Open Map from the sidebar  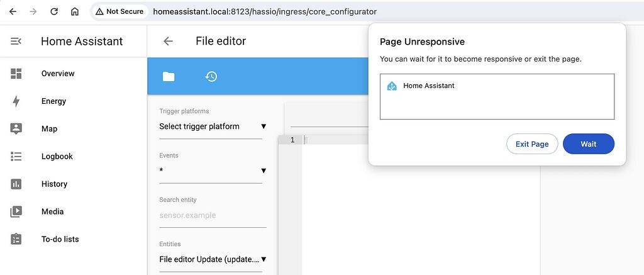(49, 129)
